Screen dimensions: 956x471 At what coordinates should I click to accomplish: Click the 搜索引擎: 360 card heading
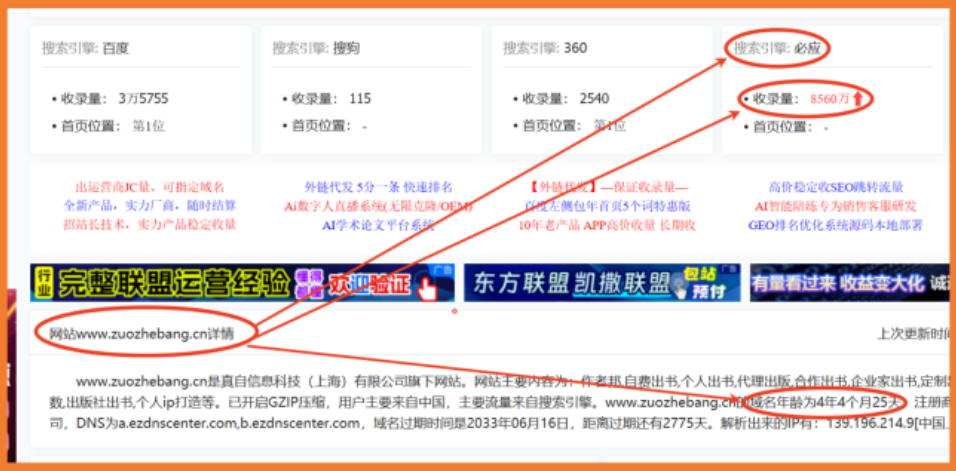(x=545, y=48)
